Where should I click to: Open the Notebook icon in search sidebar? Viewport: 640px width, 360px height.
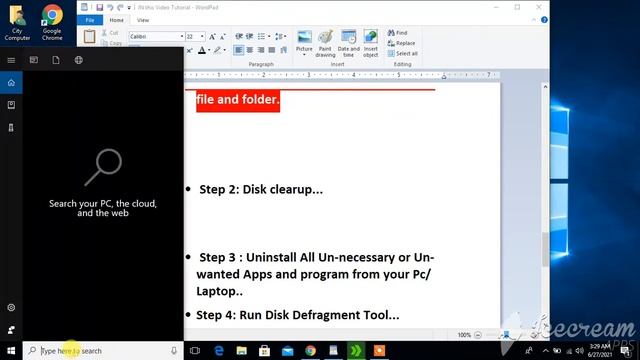tap(11, 105)
